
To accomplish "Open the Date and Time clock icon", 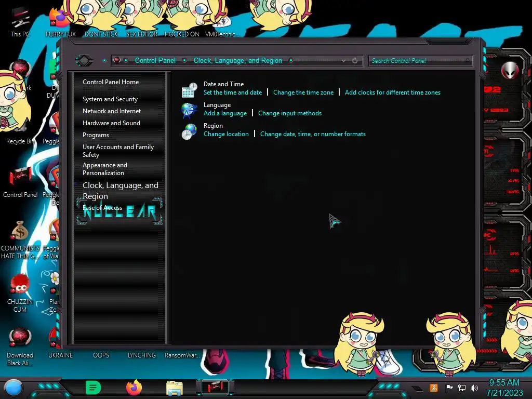I will pos(189,90).
